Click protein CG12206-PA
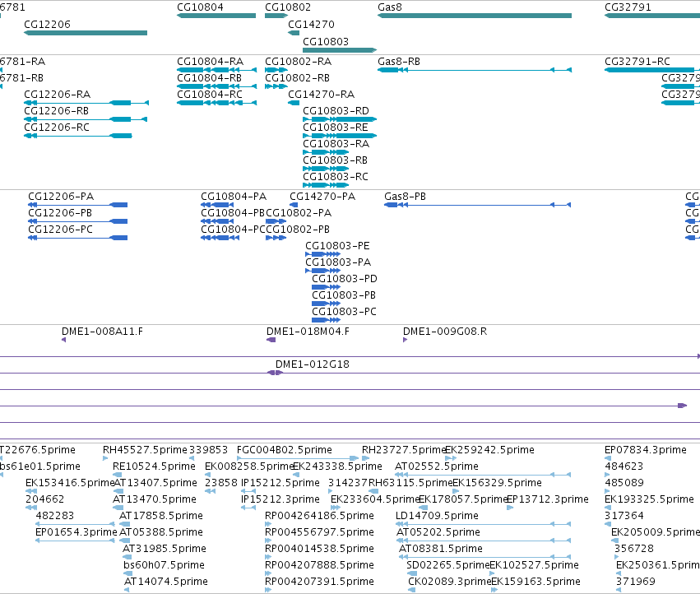700x594 pixels. (x=77, y=205)
